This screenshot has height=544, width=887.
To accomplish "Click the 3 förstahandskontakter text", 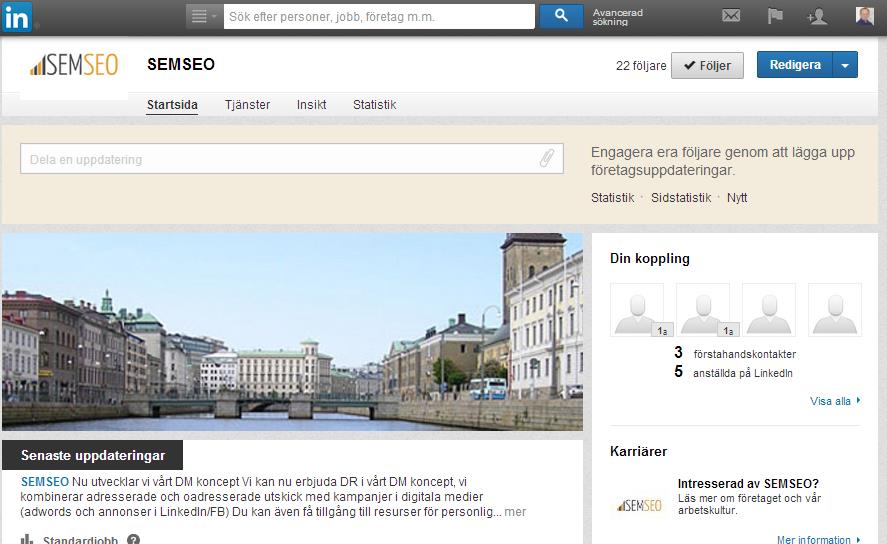I will [x=735, y=353].
